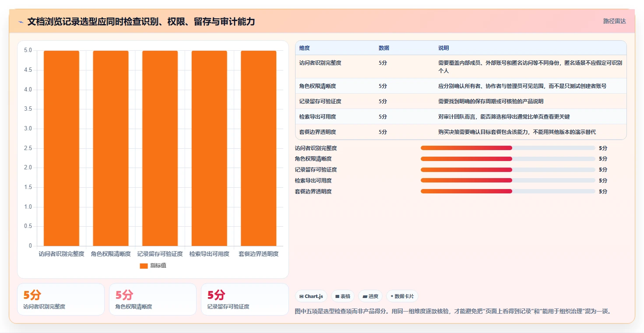Click the Chart.js chip icon
Image resolution: width=644 pixels, height=333 pixels.
[302, 296]
